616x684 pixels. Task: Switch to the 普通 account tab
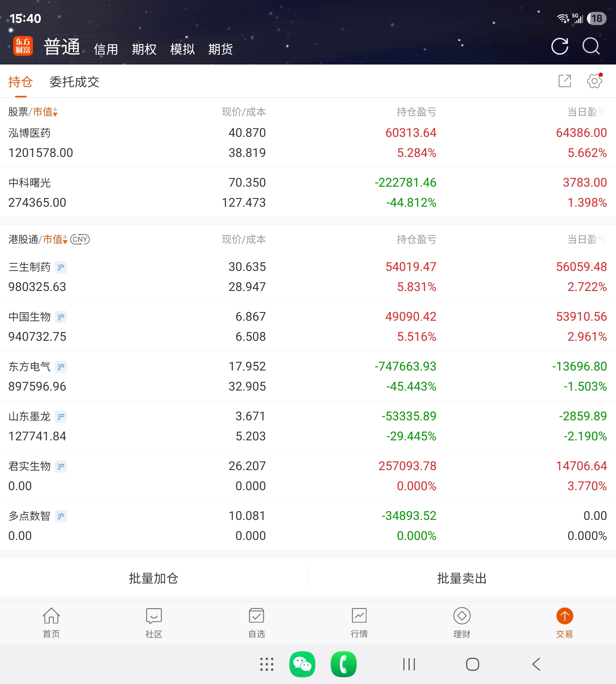pos(62,47)
